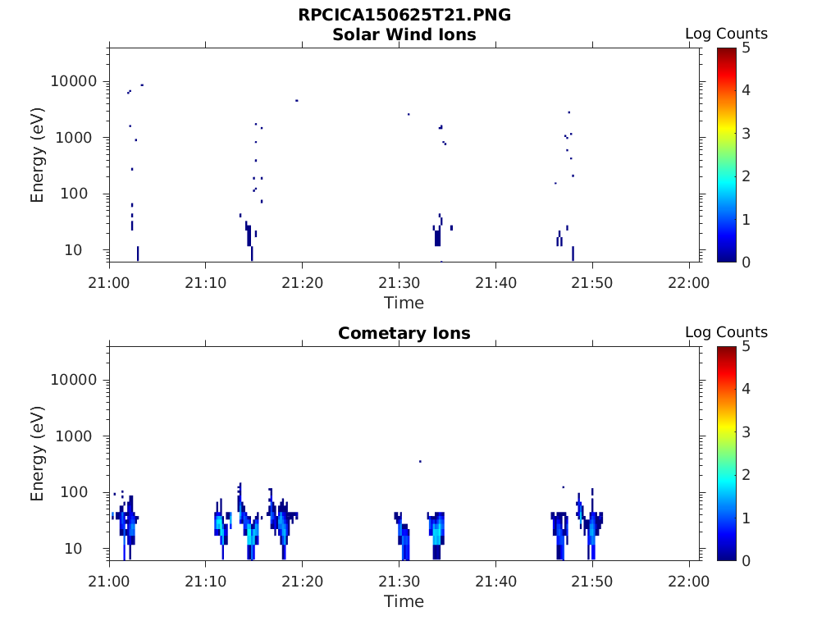Click the 1 tick on the top colorbar
Screen dimensions: 840x630
pyautogui.click(x=746, y=219)
